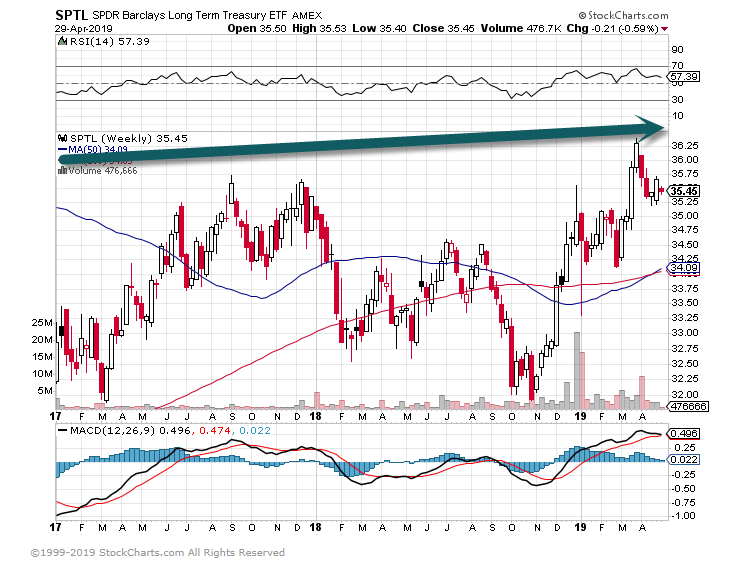The height and width of the screenshot is (568, 734).
Task: Click the -0.50 label on MACD axis
Action: [682, 488]
